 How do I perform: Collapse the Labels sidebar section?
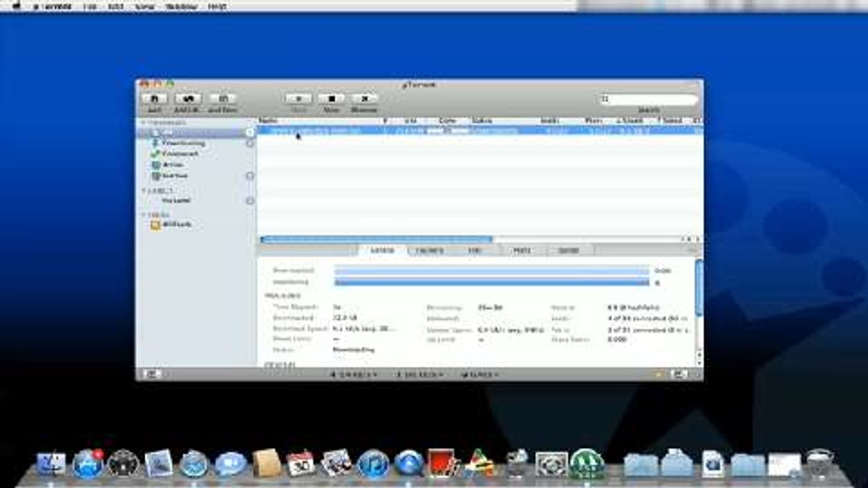point(143,191)
